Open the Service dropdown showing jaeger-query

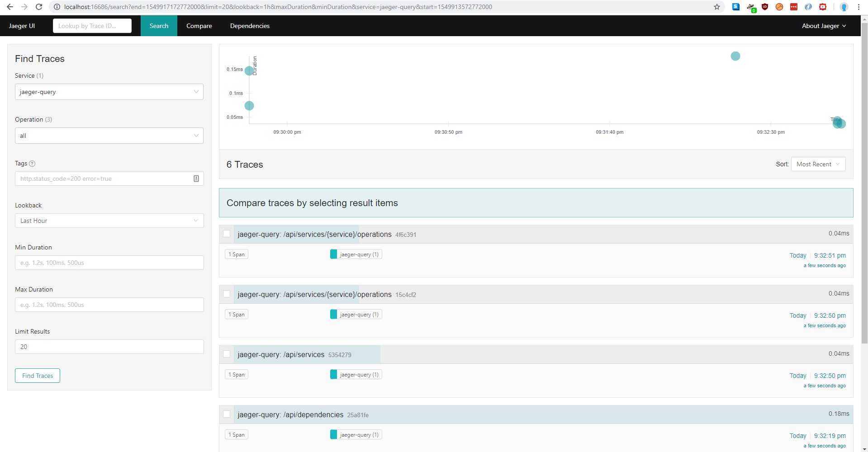click(x=109, y=92)
